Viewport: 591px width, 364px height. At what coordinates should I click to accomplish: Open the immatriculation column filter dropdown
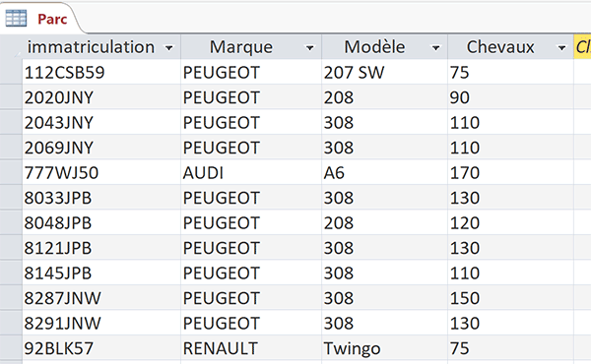pyautogui.click(x=169, y=48)
